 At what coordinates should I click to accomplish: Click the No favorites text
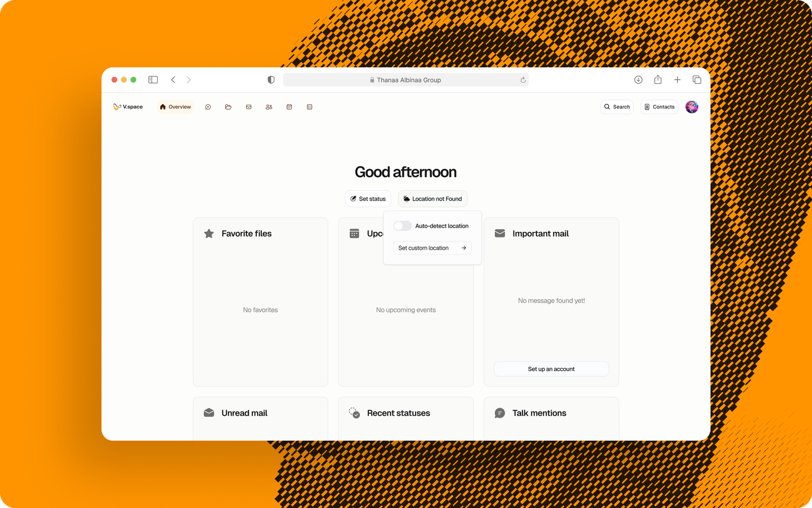click(x=260, y=310)
